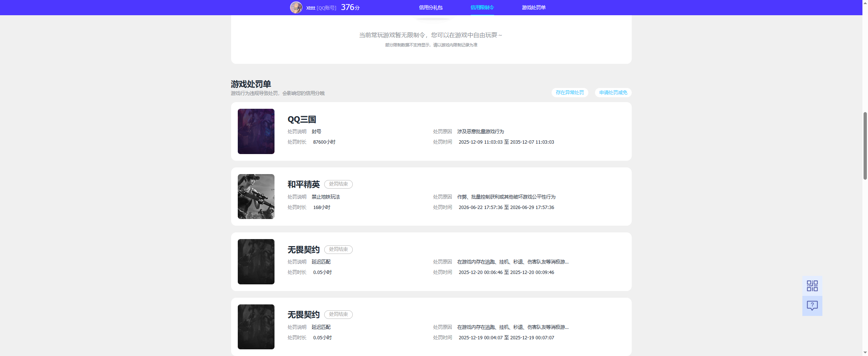The height and width of the screenshot is (356, 868).
Task: Click 2025-12-09 11:03:03 penalty time range
Action: [x=506, y=142]
